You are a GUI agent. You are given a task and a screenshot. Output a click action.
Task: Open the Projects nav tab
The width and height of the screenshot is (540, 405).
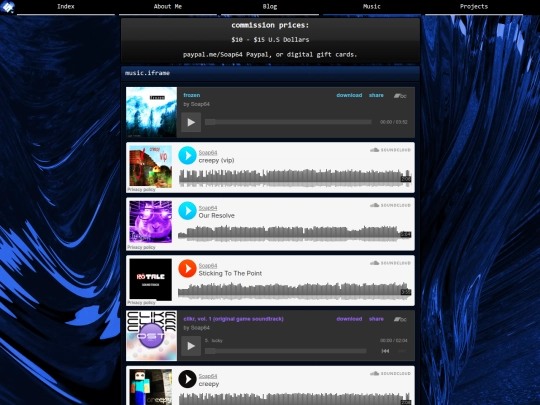pos(474,7)
